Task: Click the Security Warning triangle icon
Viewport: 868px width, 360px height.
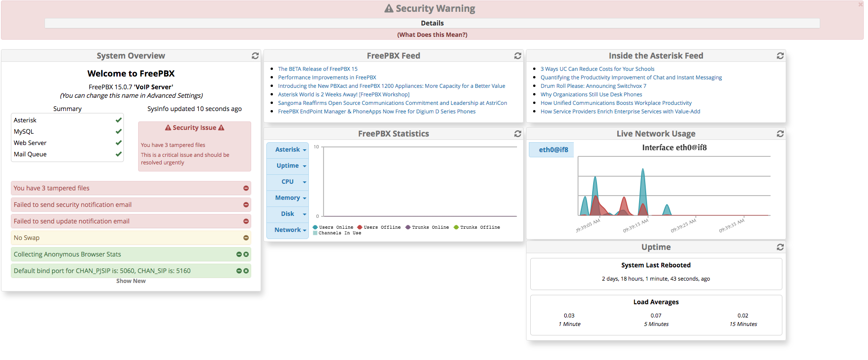Action: click(389, 9)
